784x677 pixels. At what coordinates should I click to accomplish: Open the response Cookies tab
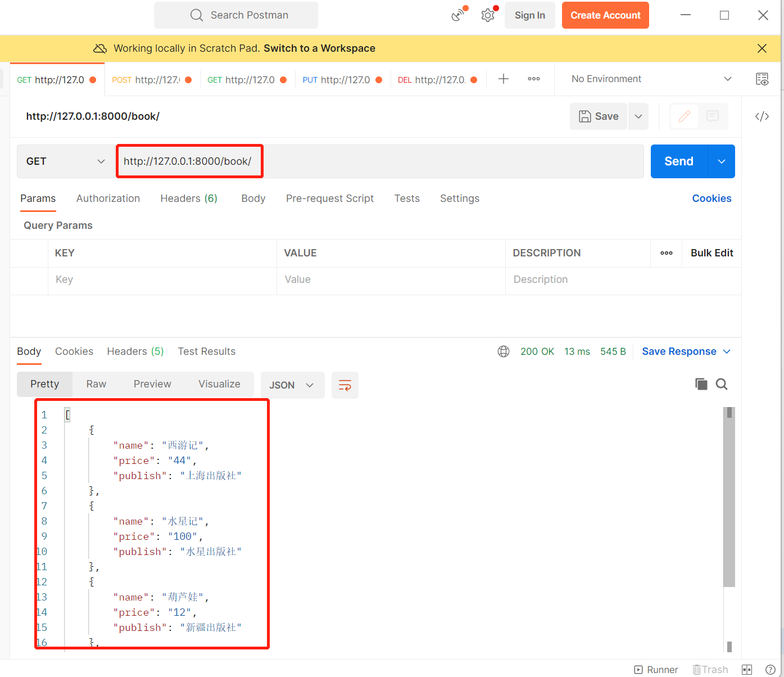point(74,351)
